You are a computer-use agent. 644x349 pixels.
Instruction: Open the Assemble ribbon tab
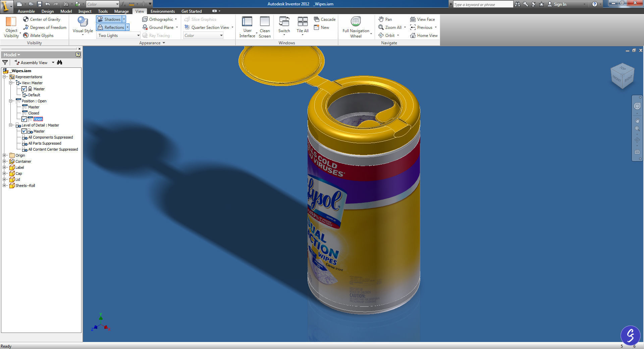point(26,11)
